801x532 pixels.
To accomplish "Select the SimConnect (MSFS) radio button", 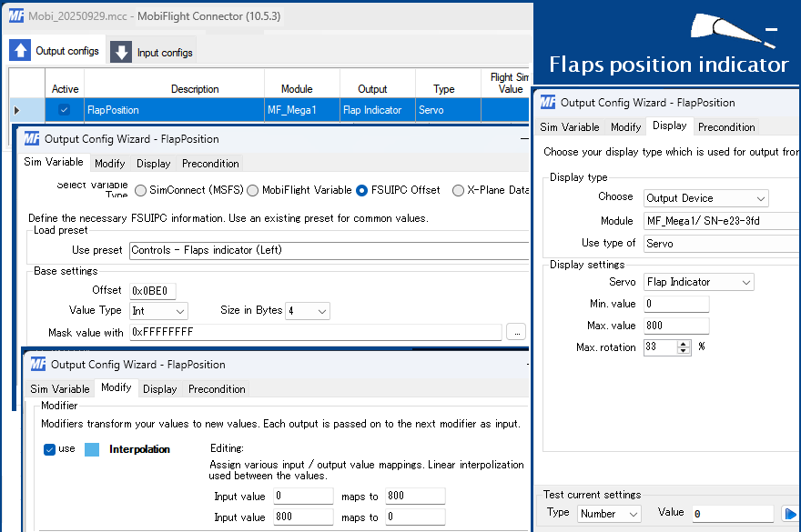I will coord(140,190).
